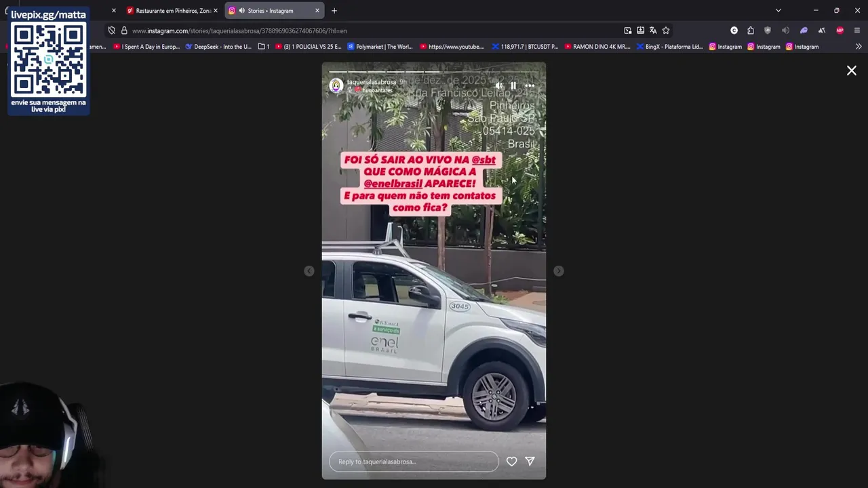The width and height of the screenshot is (868, 488).
Task: Open the Adblock Plus ABP extension
Action: [840, 30]
